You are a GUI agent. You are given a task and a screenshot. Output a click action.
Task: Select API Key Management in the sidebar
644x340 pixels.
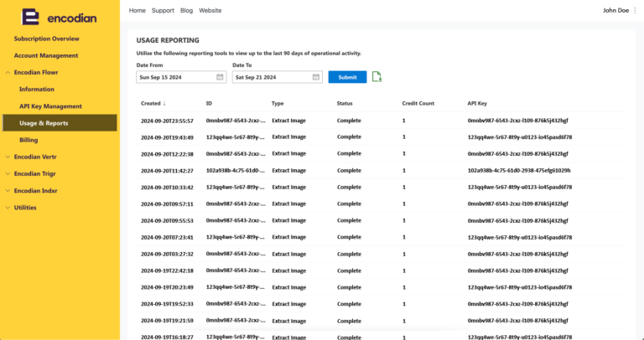pyautogui.click(x=50, y=106)
